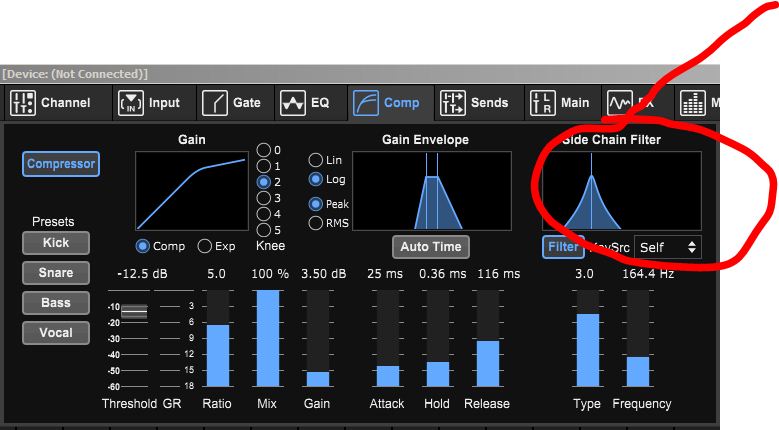Click the Attack slider bar
779x430 pixels.
coord(388,338)
